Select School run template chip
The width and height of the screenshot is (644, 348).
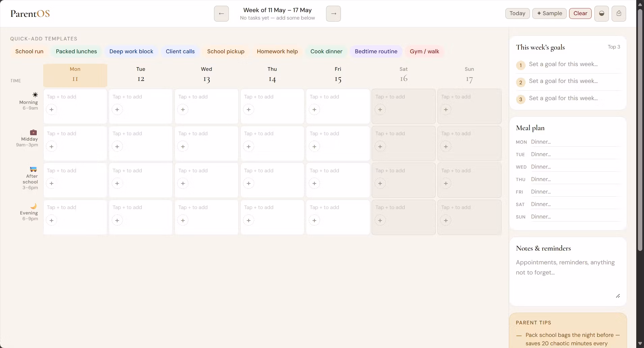click(29, 51)
